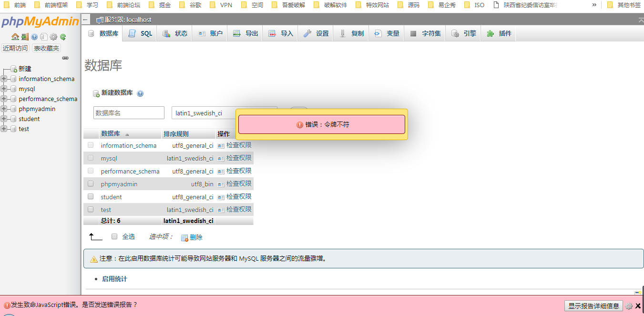Click the 数据库名 input field
The image size is (644, 316).
pyautogui.click(x=129, y=113)
